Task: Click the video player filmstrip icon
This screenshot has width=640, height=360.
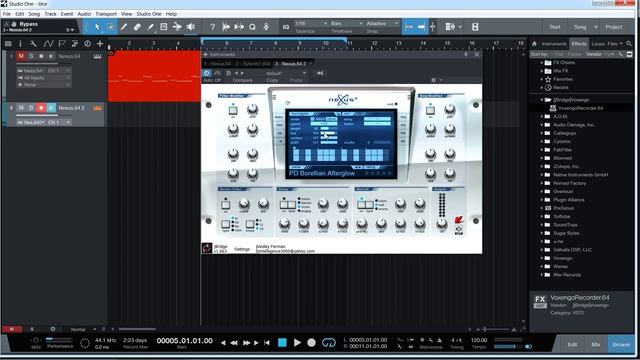Action: pyautogui.click(x=475, y=27)
